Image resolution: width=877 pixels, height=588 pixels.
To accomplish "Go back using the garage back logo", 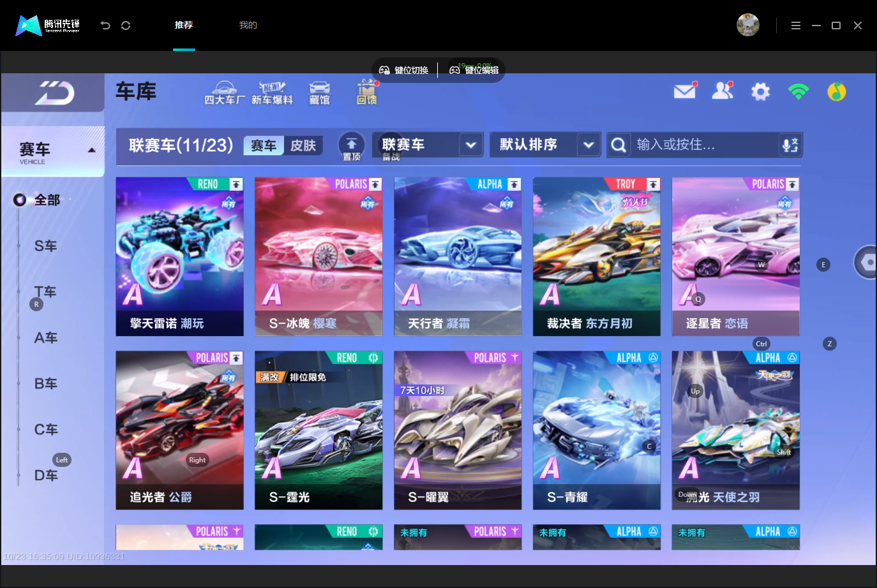I will tap(54, 93).
